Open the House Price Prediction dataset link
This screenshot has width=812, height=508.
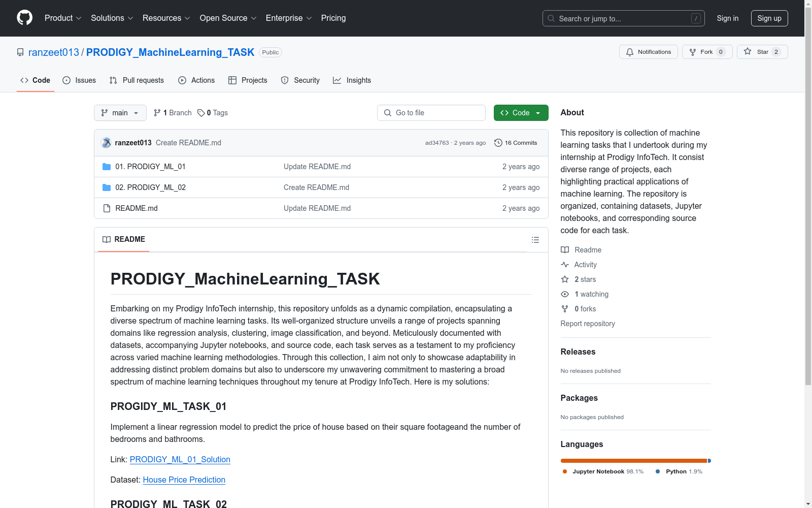point(184,480)
